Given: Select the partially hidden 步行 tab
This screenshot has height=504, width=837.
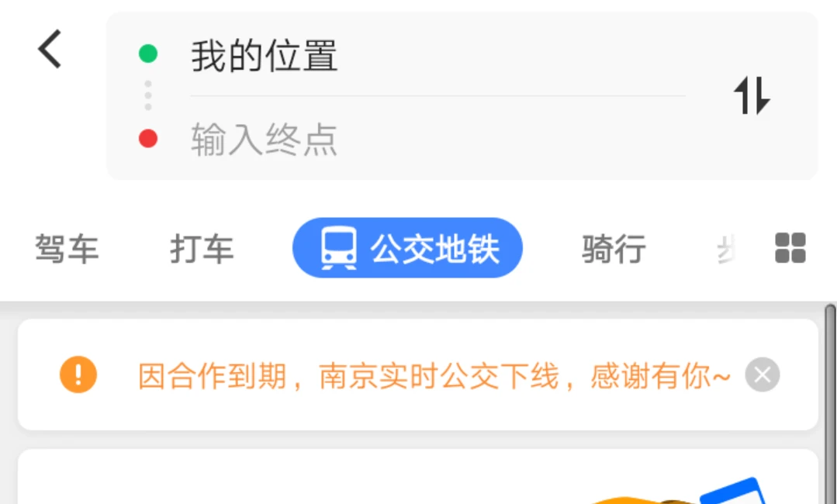Looking at the screenshot, I should pyautogui.click(x=727, y=249).
